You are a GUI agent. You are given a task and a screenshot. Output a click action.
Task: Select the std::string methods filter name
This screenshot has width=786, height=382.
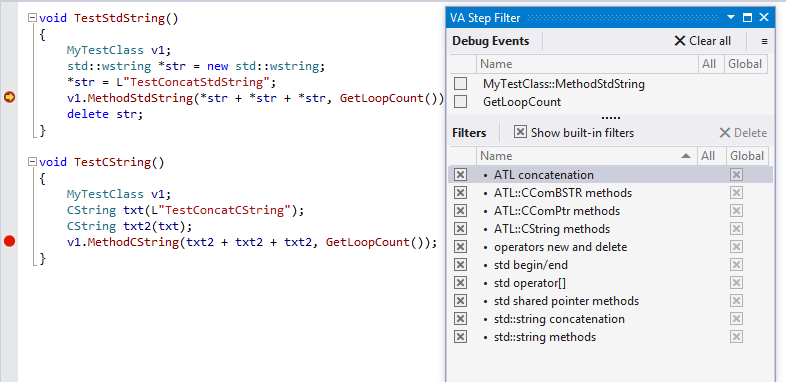click(x=545, y=337)
